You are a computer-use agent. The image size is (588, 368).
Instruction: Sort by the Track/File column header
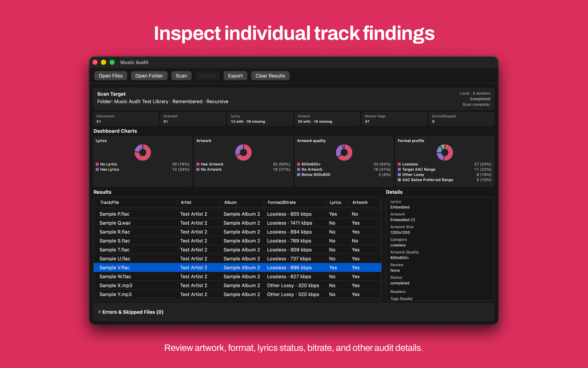(135, 202)
